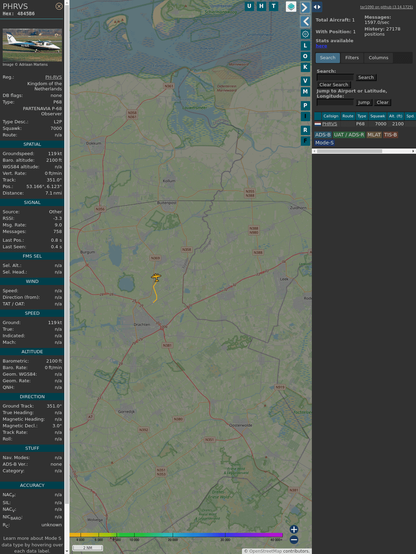
Task: Switch to the Columns tab
Action: [379, 58]
